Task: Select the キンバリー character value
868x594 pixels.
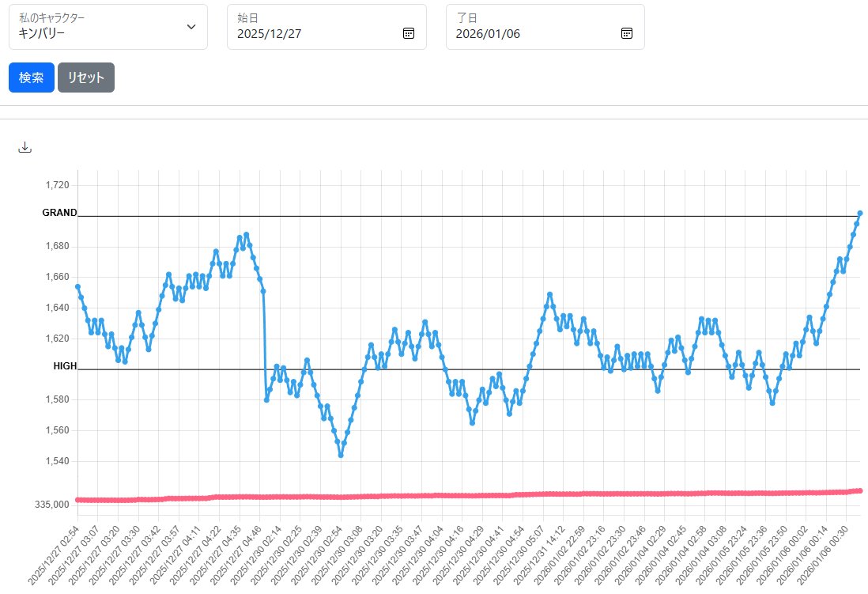Action: [42, 33]
